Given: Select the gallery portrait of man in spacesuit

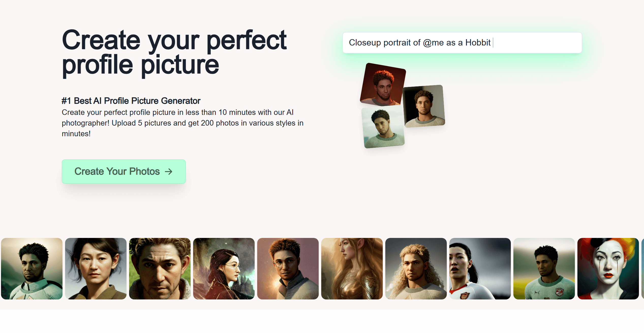Looking at the screenshot, I should 32,269.
